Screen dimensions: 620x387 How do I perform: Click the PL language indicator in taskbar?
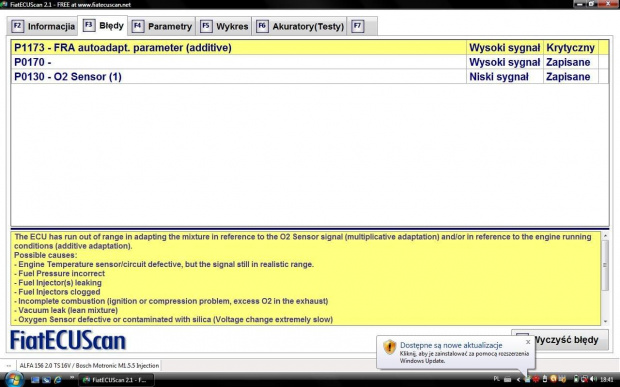coord(497,379)
